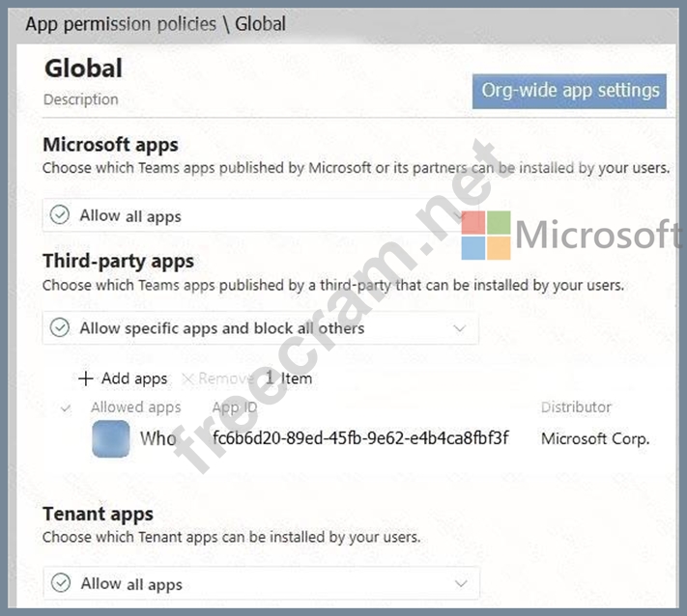Click the Who app ID value

click(360, 438)
